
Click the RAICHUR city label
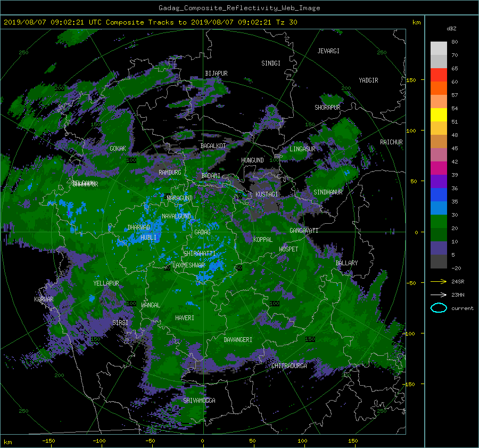tap(391, 142)
